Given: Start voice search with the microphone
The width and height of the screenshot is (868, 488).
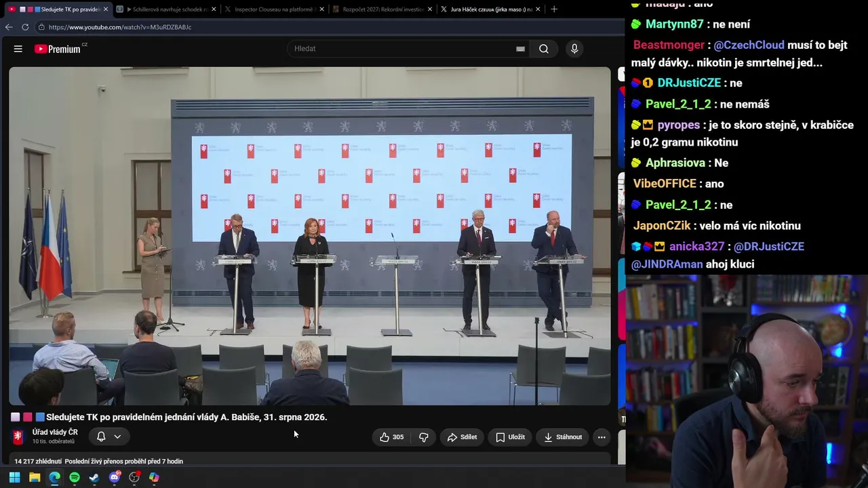Looking at the screenshot, I should tap(574, 49).
